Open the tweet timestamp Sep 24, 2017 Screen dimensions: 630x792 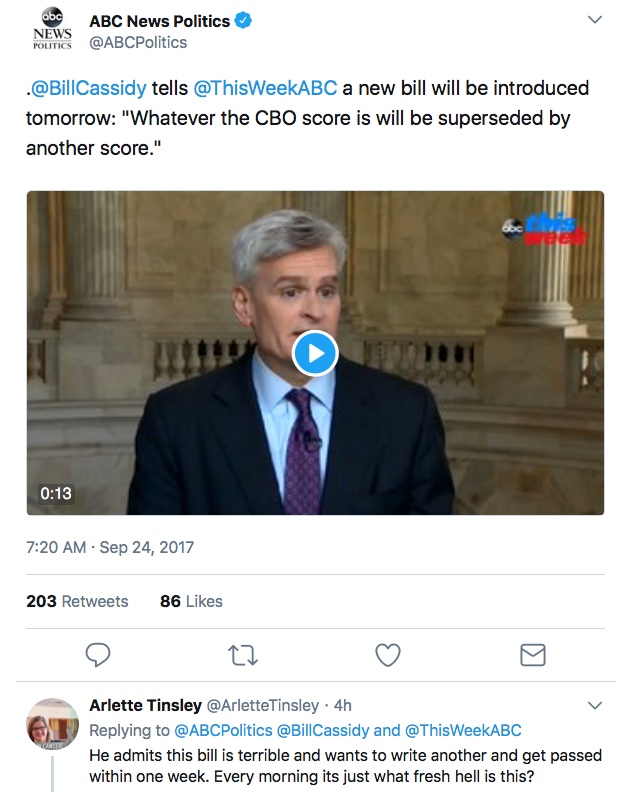tap(110, 547)
